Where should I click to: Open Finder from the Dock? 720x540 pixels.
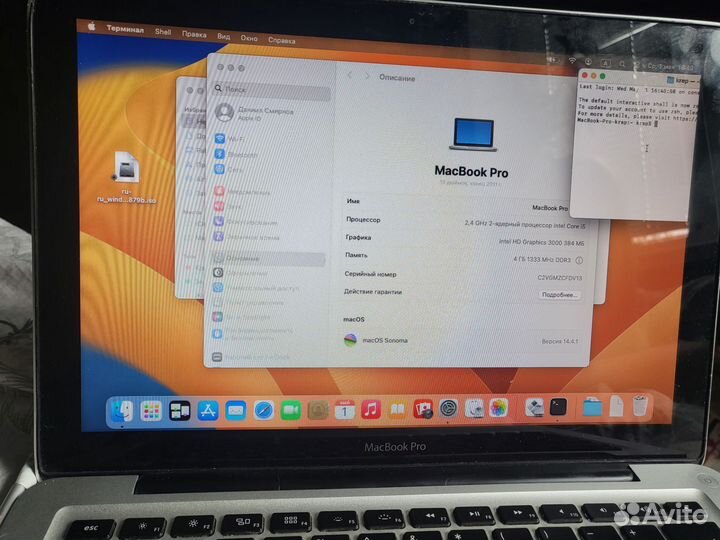click(122, 411)
